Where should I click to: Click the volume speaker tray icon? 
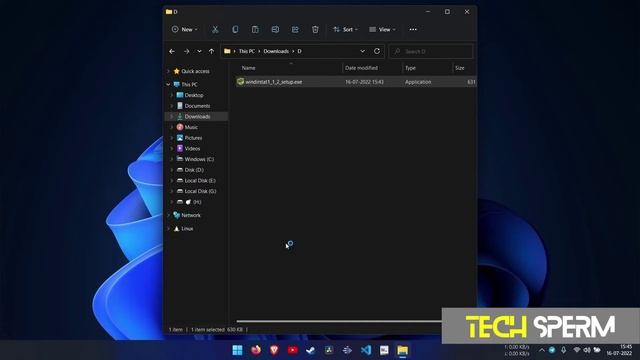pyautogui.click(x=587, y=350)
